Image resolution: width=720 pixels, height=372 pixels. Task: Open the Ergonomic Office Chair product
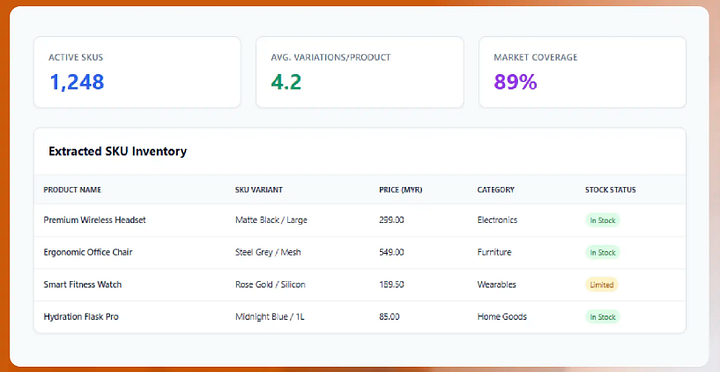[x=88, y=252]
